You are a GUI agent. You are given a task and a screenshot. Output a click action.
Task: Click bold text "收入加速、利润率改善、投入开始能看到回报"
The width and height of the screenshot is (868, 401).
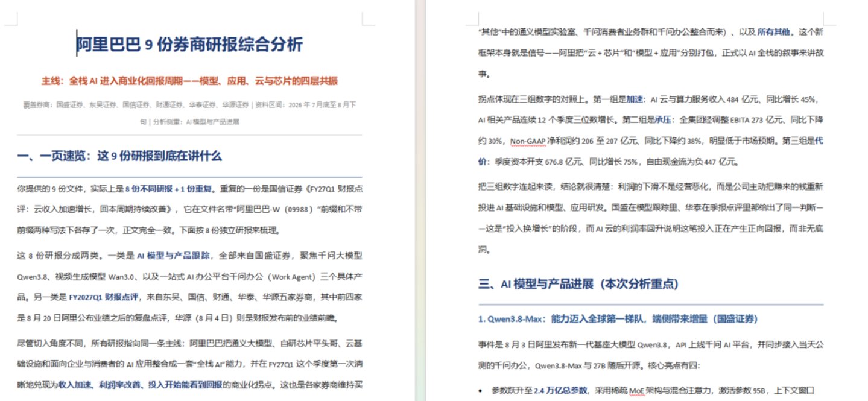[140, 384]
